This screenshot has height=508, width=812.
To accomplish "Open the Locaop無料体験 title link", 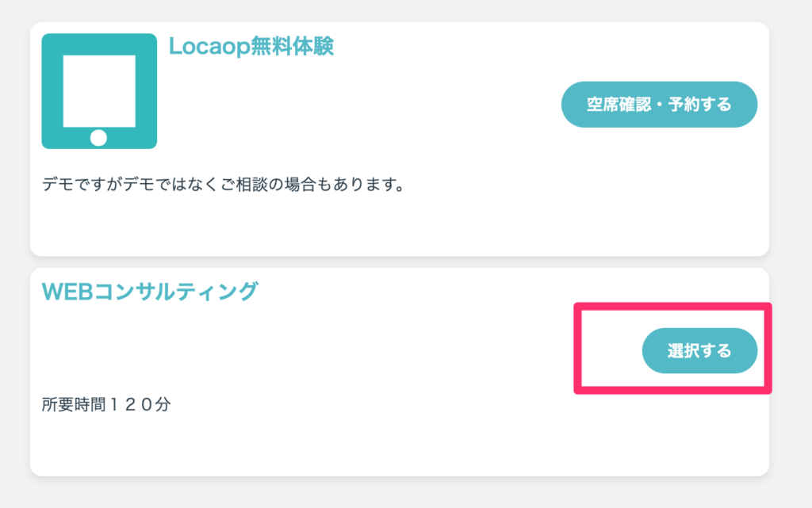I will click(x=251, y=47).
